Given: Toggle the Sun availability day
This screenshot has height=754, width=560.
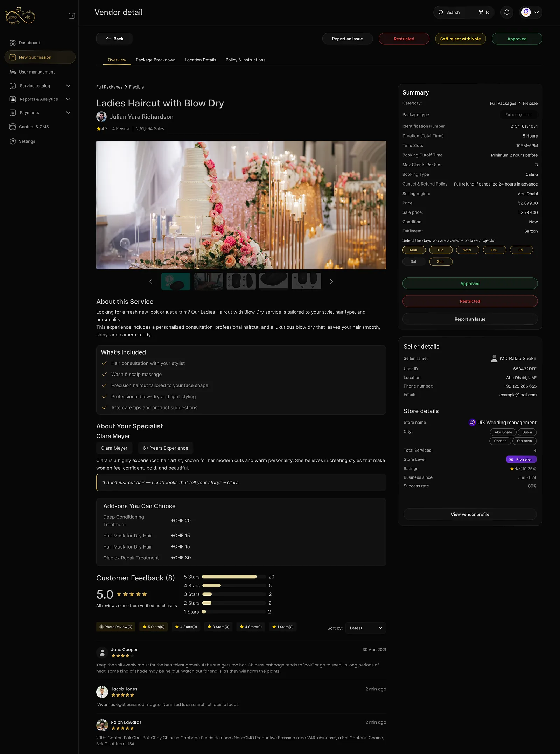Looking at the screenshot, I should point(441,261).
